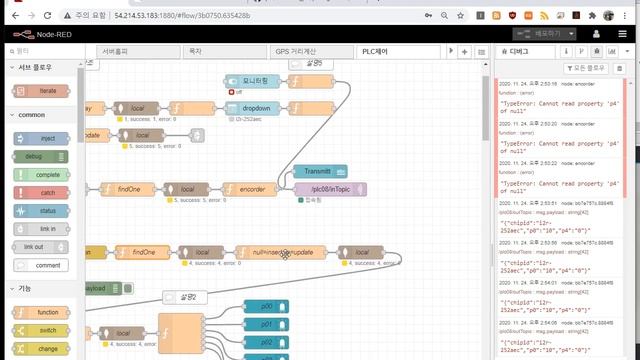Select the 모니터링 switch node
The image size is (640, 360).
(252, 81)
